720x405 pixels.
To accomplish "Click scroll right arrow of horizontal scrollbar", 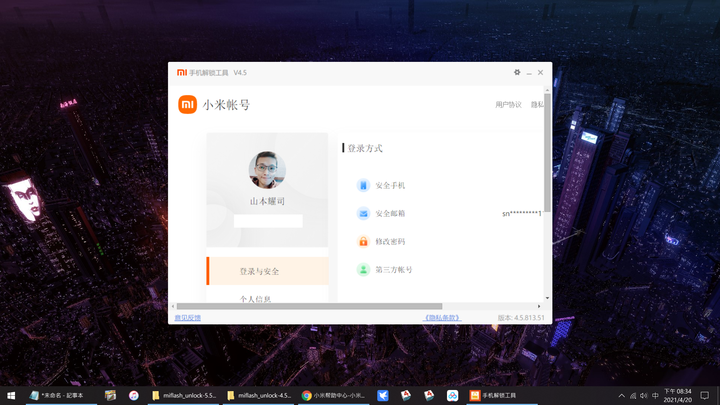I will [539, 306].
